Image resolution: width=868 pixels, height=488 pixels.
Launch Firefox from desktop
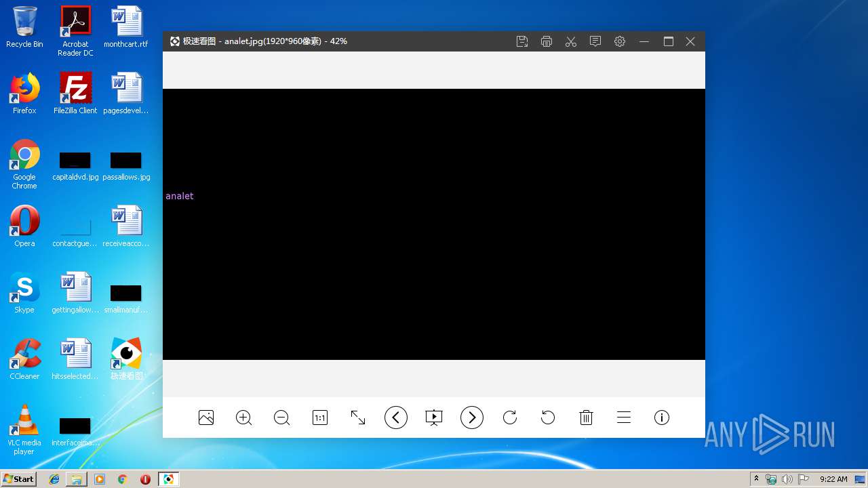(x=24, y=94)
